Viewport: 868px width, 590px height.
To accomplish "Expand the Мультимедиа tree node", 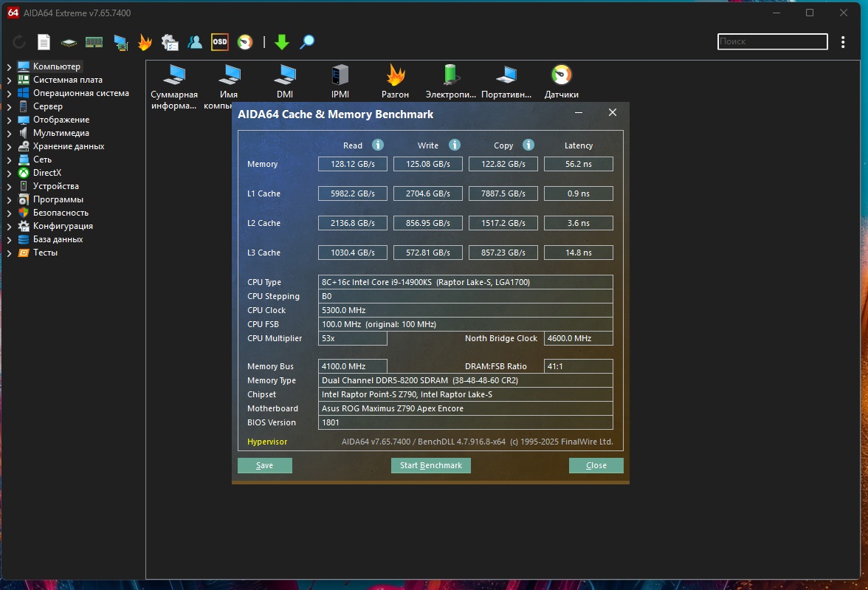I will pos(9,133).
